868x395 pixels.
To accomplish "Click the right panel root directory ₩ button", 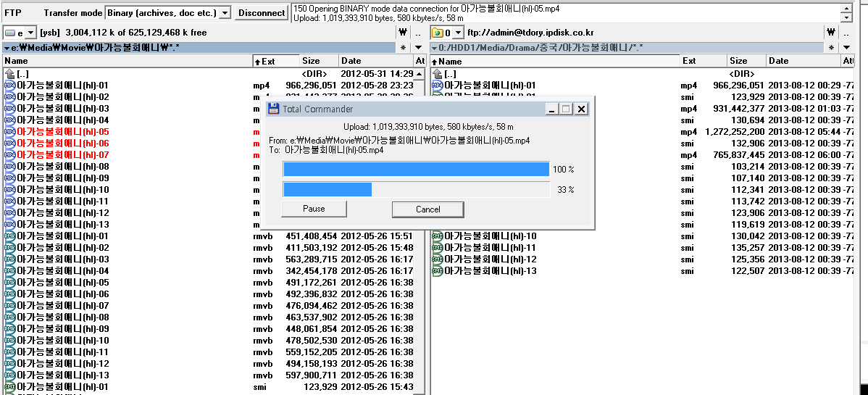I will pyautogui.click(x=832, y=33).
